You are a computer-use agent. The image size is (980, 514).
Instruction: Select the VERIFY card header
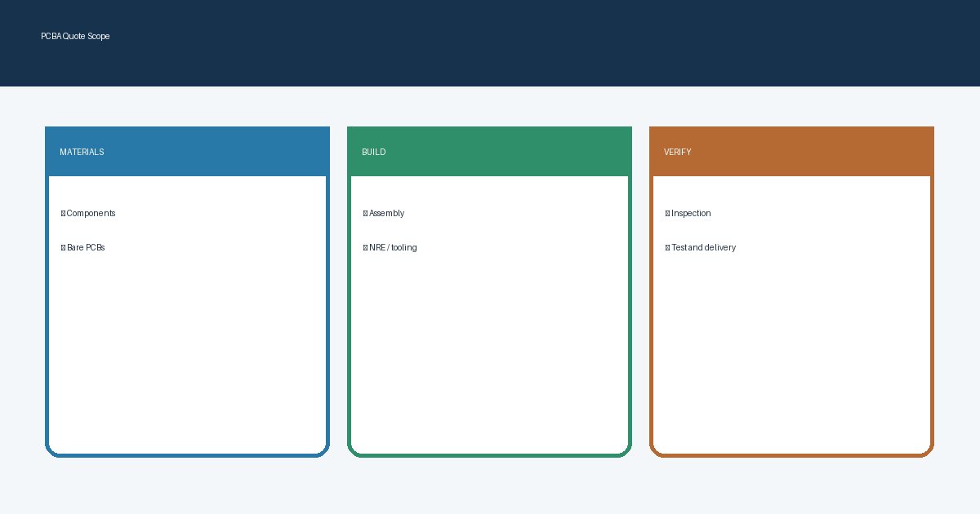pyautogui.click(x=791, y=152)
